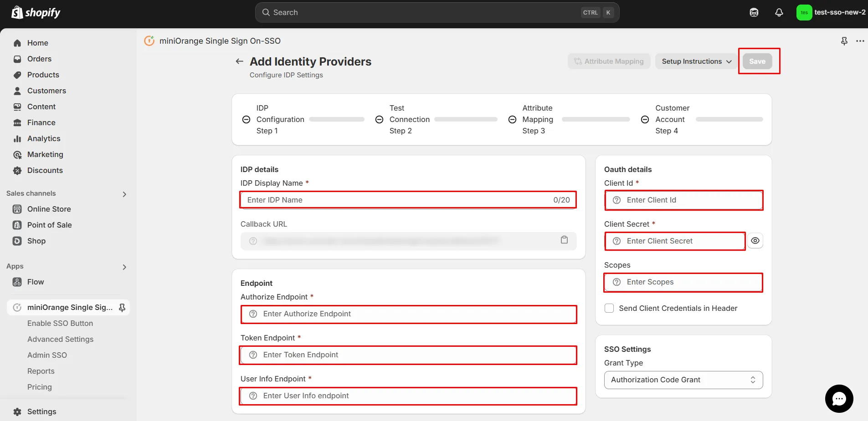Click the Attribute Mapping button
This screenshot has height=421, width=868.
609,61
